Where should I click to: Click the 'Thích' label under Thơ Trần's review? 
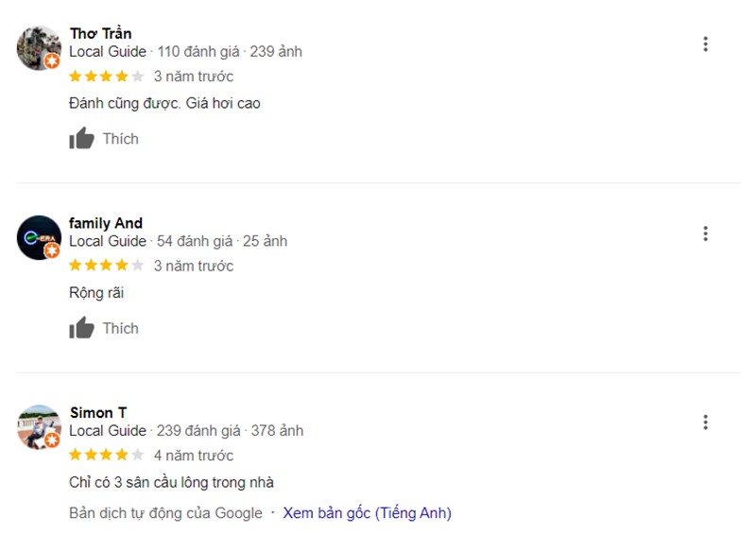point(120,139)
